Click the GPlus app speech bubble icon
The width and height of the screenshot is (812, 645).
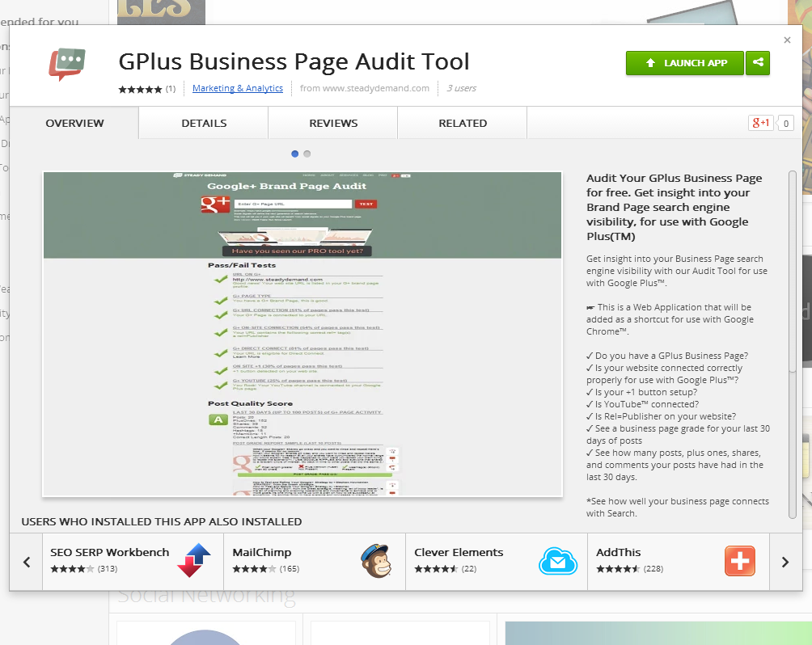tap(66, 64)
